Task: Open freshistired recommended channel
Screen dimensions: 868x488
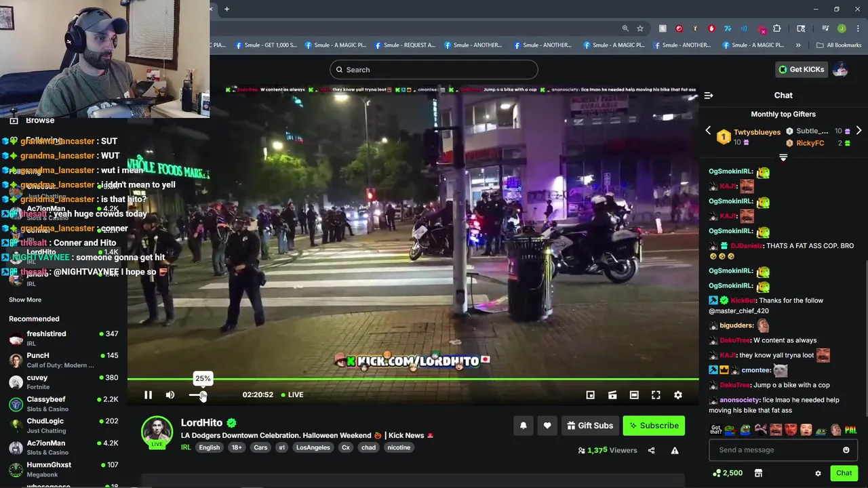Action: click(x=63, y=338)
